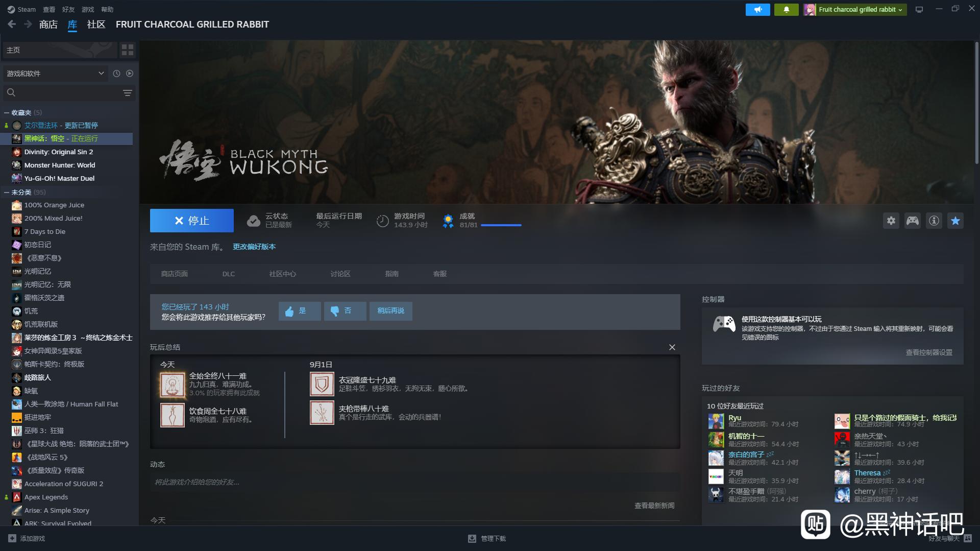Image resolution: width=980 pixels, height=551 pixels.
Task: Open the 好友 menu
Action: click(x=68, y=9)
